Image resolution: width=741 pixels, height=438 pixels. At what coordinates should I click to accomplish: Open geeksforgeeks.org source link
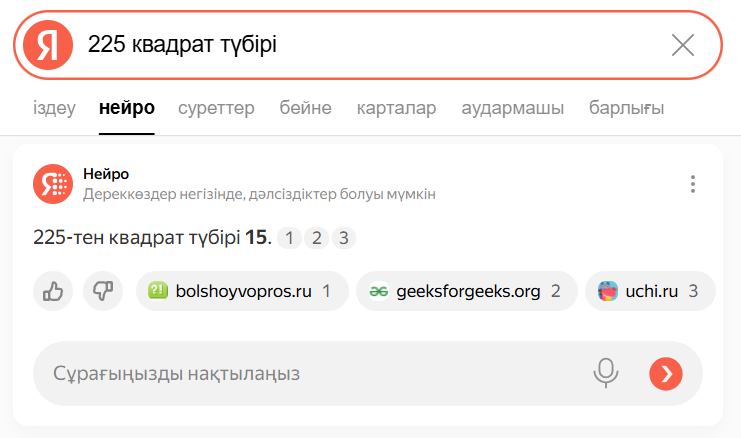[x=466, y=291]
